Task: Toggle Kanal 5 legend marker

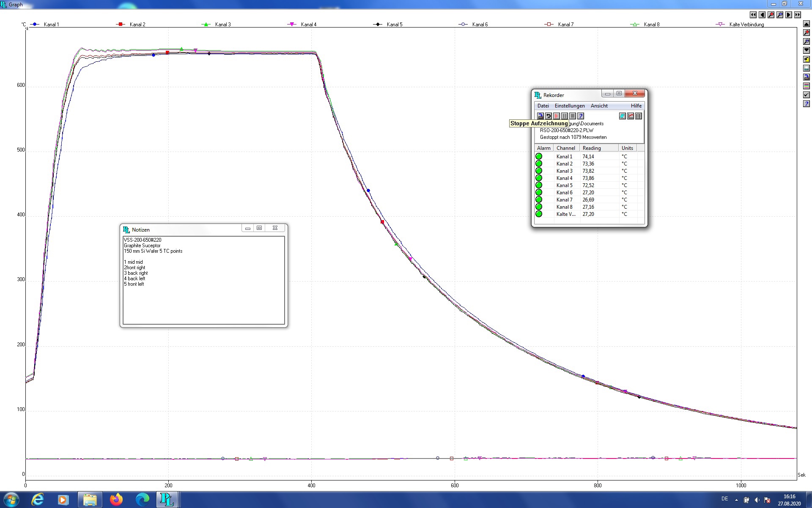Action: click(x=379, y=25)
